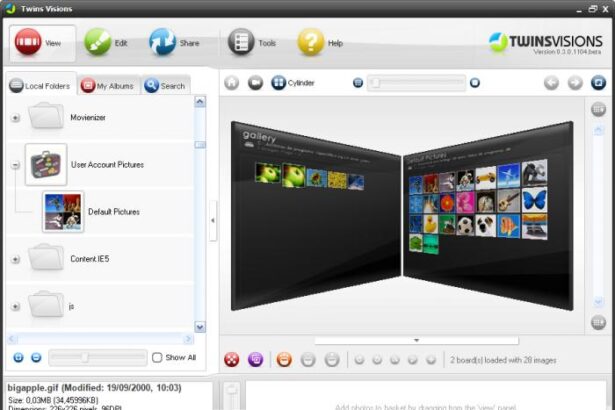Expand the js folder
This screenshot has width=615, height=410.
[15, 306]
